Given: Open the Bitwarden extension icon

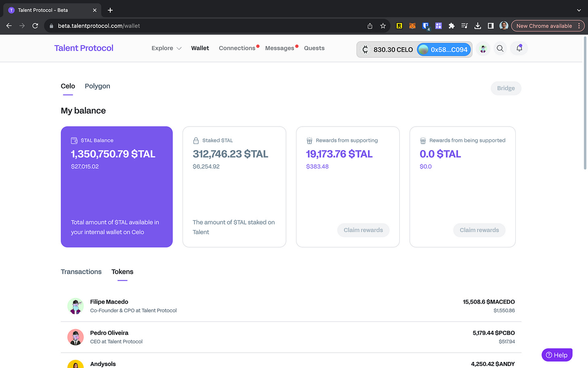Looking at the screenshot, I should point(425,25).
